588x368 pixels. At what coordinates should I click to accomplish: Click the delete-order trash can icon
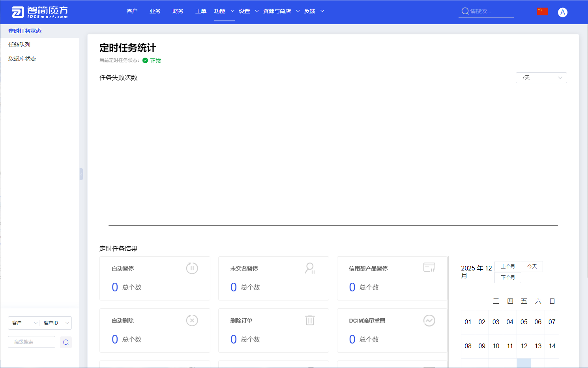pyautogui.click(x=310, y=320)
